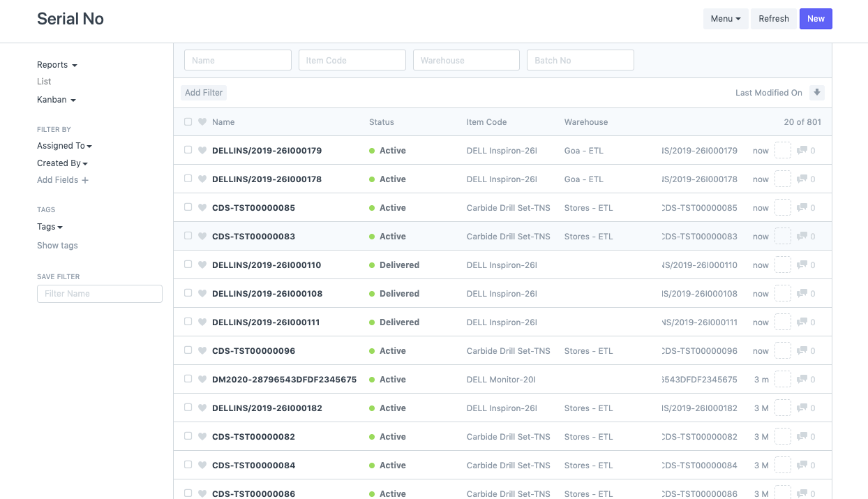
Task: Open comments icon for DELLINS/2019-26I000108
Action: tap(802, 294)
